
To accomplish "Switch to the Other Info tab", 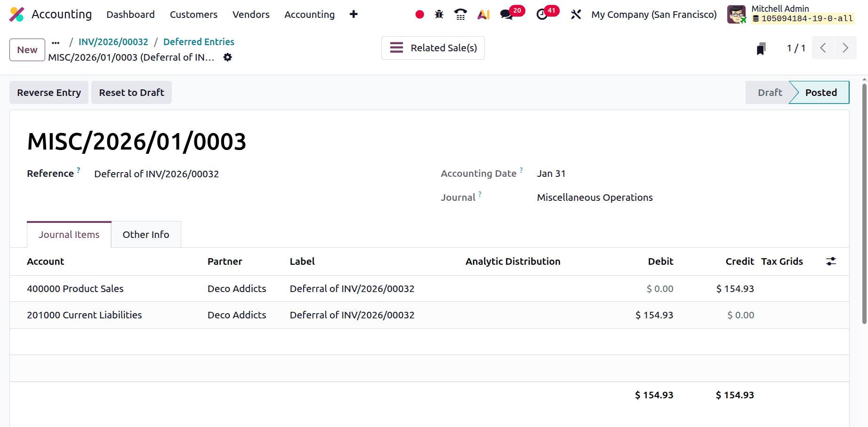I will tap(146, 234).
